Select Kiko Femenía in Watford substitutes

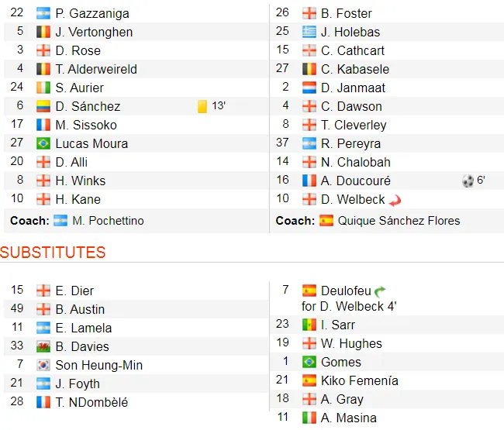(x=360, y=380)
